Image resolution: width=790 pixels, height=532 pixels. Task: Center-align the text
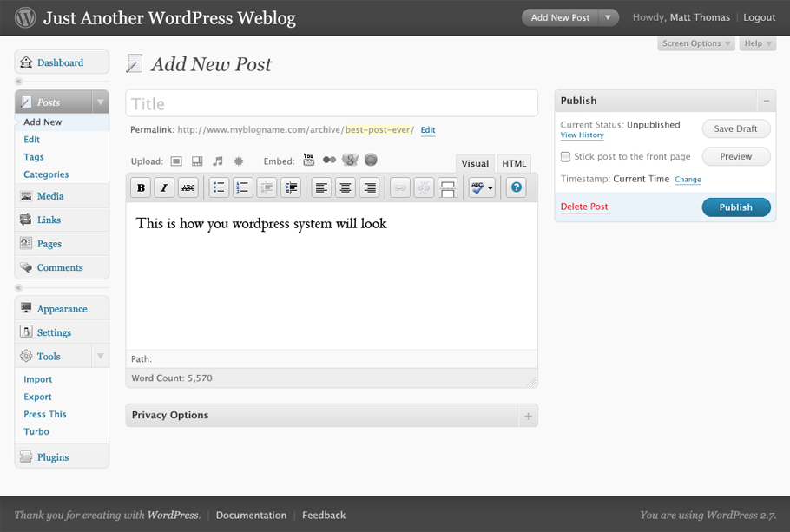[x=346, y=188]
